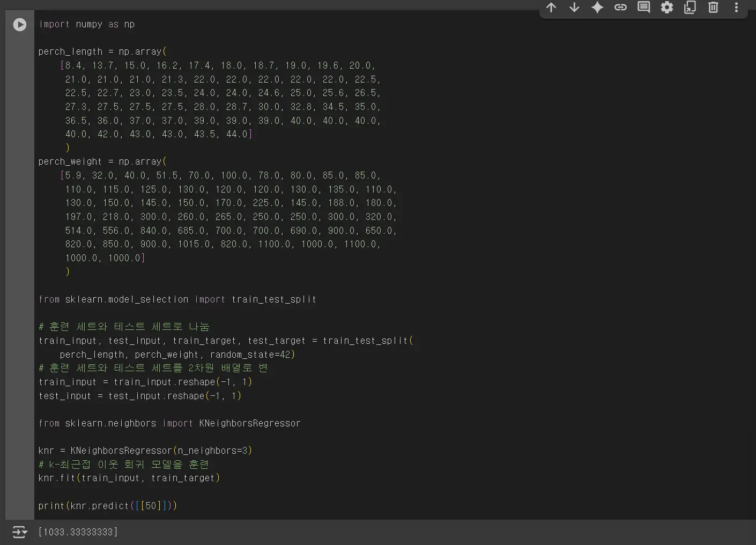Screen dimensions: 756x545
Task: Open Gemini AI sparkle icon
Action: point(597,8)
